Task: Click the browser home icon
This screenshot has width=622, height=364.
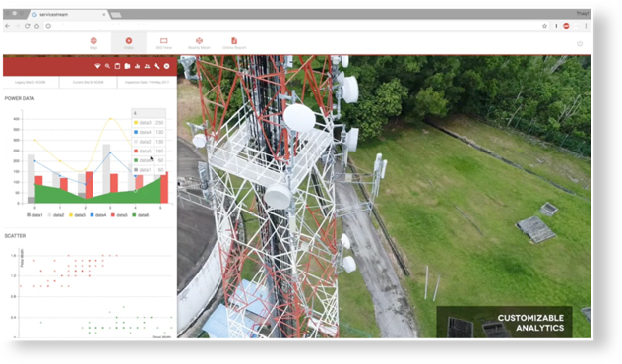Action: click(36, 26)
